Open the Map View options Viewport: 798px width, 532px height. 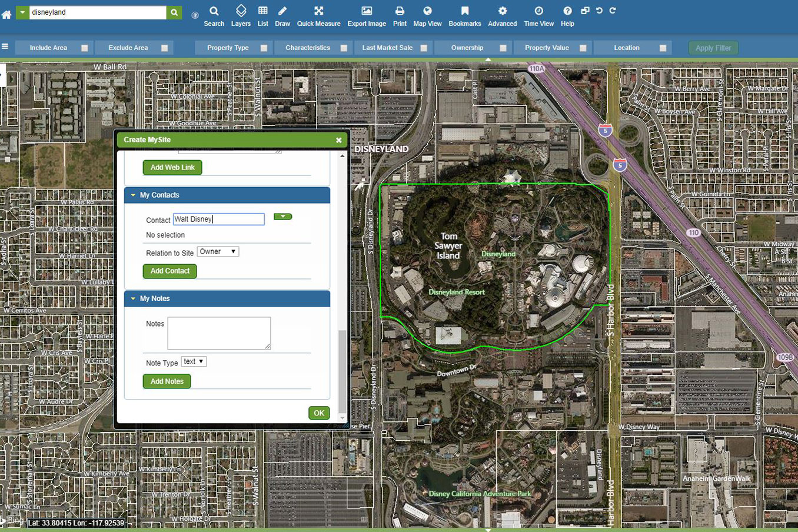click(x=427, y=16)
